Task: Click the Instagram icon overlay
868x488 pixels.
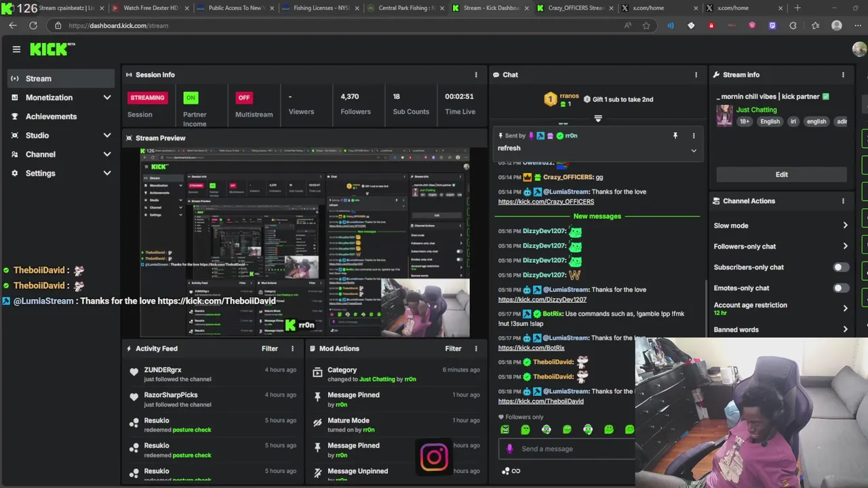Action: point(434,457)
